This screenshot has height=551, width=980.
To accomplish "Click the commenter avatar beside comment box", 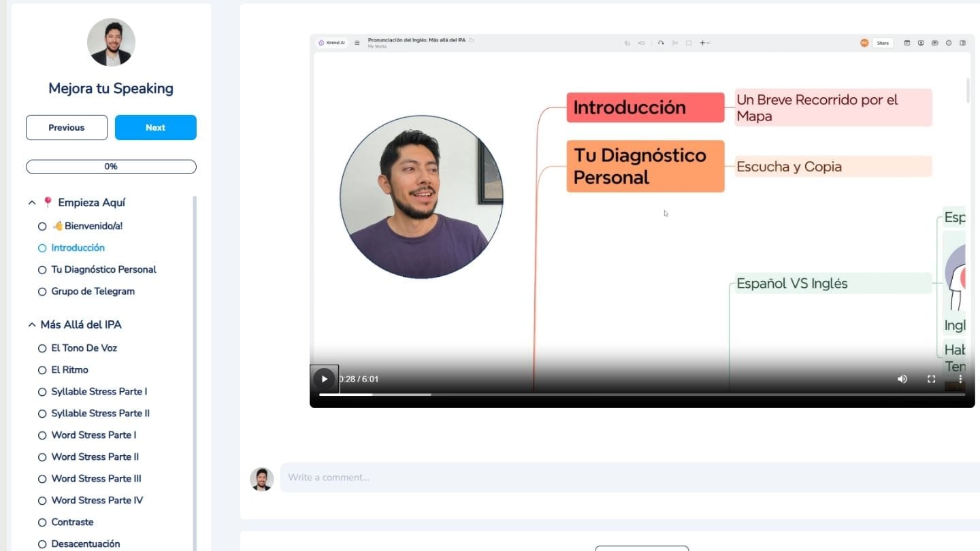I will [262, 479].
